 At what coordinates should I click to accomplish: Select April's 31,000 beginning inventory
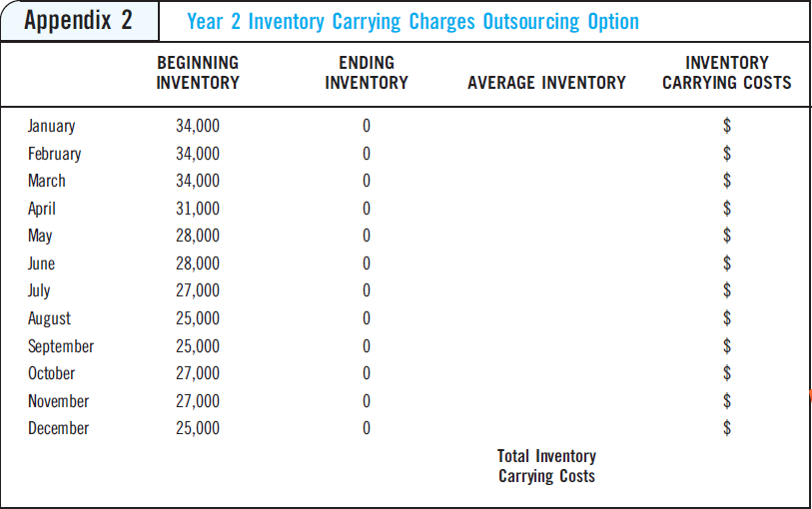198,209
